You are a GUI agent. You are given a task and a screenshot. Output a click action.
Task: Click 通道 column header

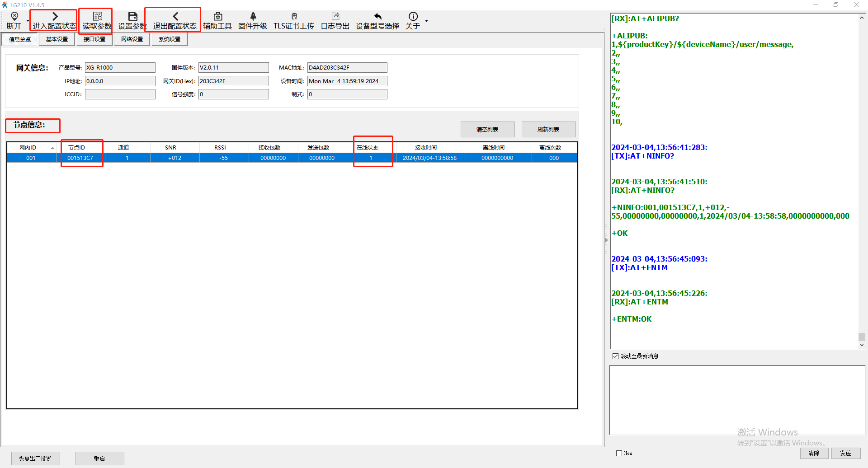click(x=127, y=148)
